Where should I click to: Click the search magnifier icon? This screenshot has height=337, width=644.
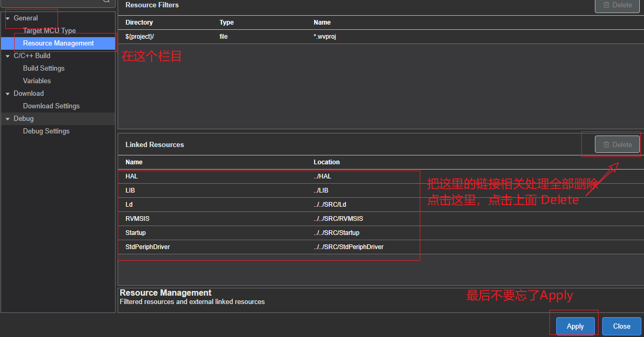tap(106, 2)
